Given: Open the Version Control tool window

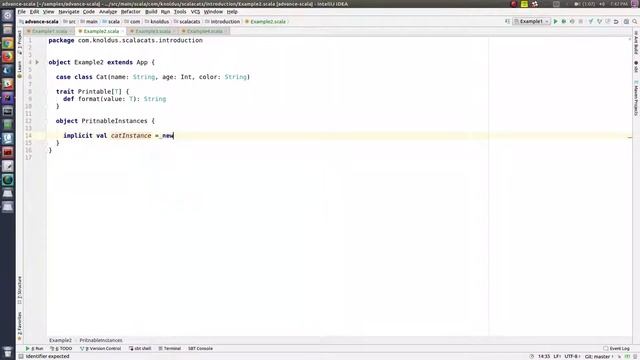Looking at the screenshot, I should pyautogui.click(x=100, y=349).
